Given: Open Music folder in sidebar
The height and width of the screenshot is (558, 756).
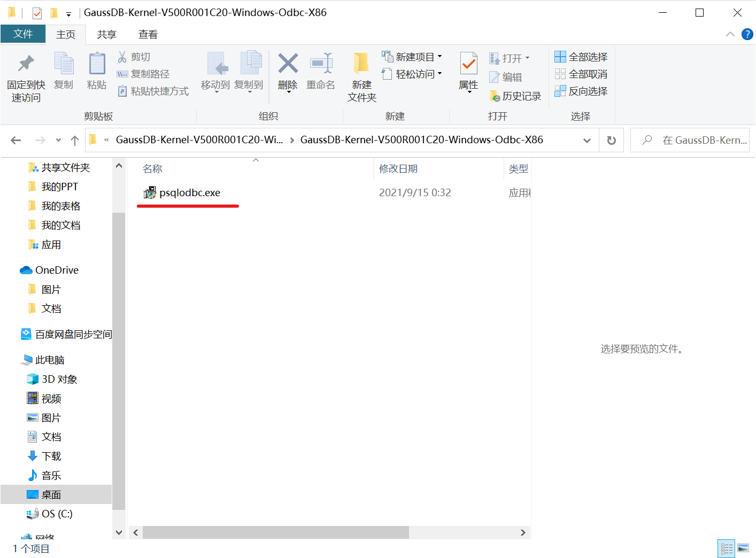Looking at the screenshot, I should [44, 476].
